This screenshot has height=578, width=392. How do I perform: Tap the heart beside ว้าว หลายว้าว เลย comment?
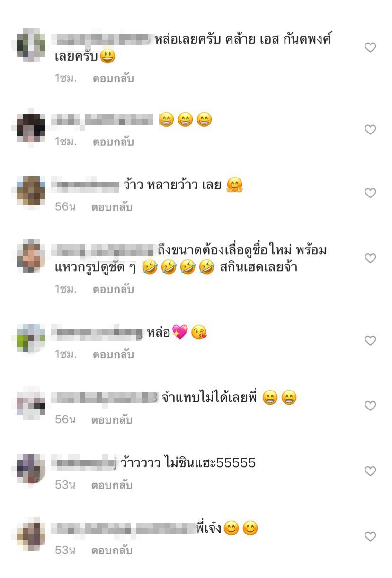click(371, 193)
